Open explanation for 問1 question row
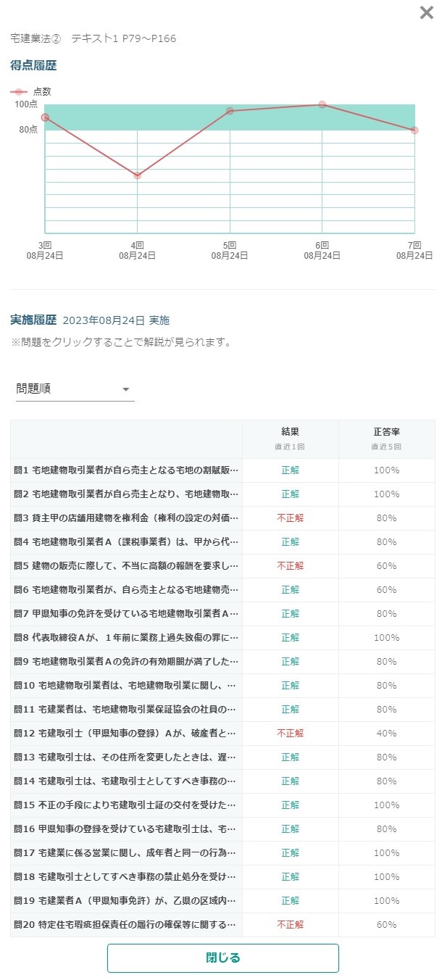The image size is (442, 980). point(223,470)
